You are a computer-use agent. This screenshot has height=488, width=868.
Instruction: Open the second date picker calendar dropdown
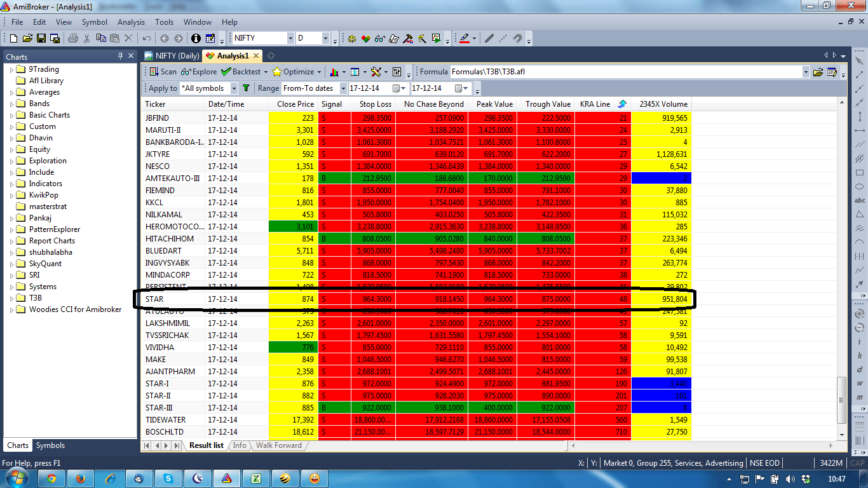click(x=462, y=88)
